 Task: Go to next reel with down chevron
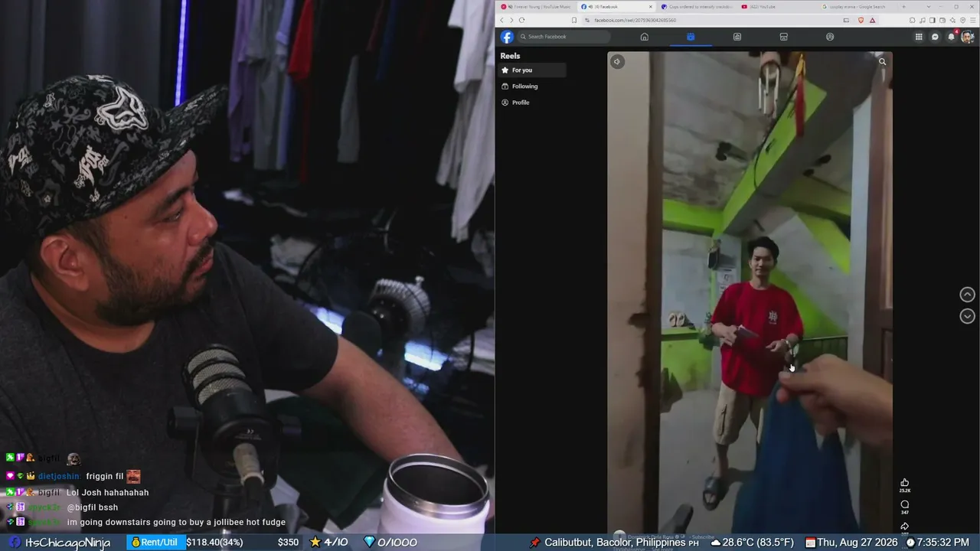968,316
